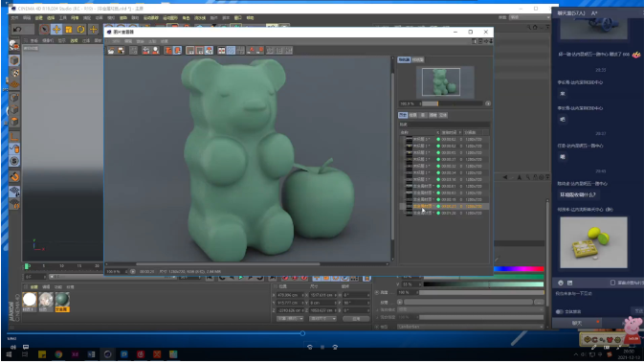644x363 pixels.
Task: Open the position mode dropdown below coordinates
Action: 290,319
